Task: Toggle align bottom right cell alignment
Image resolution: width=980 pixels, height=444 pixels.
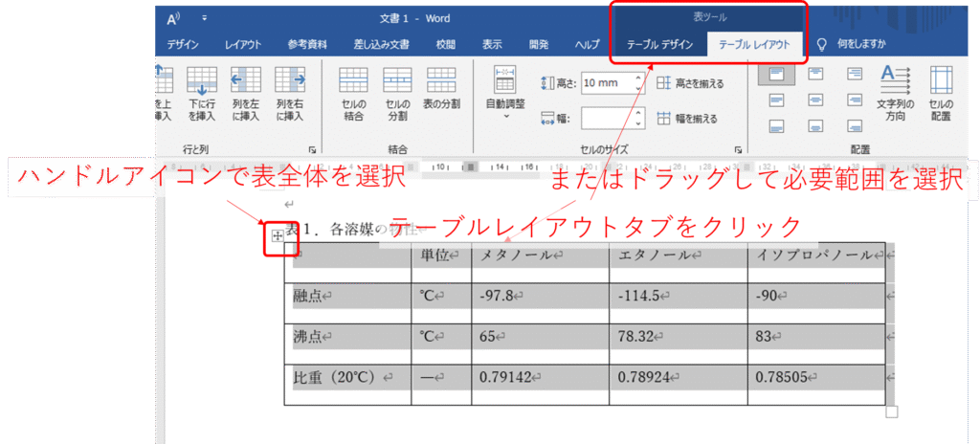Action: 854,125
